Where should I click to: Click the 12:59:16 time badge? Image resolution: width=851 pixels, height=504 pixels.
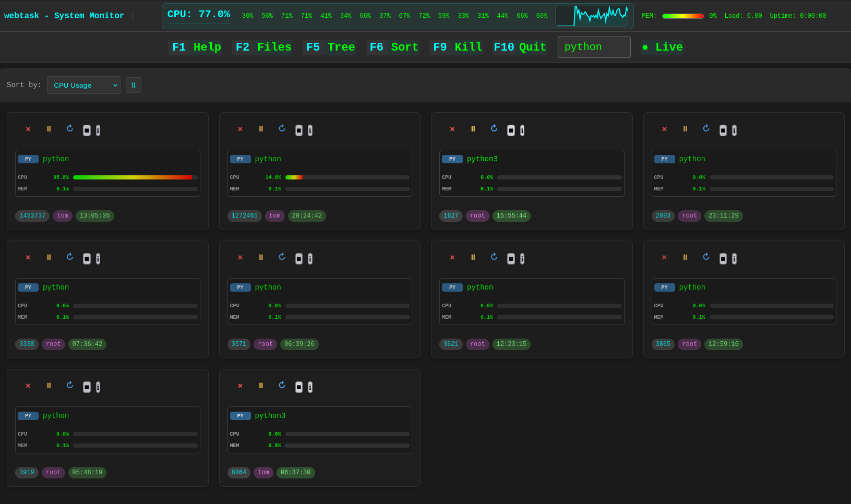point(724,344)
